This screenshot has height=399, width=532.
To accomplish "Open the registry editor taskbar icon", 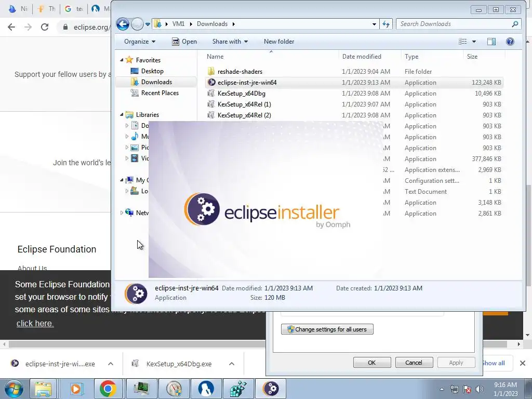I will click(x=238, y=389).
